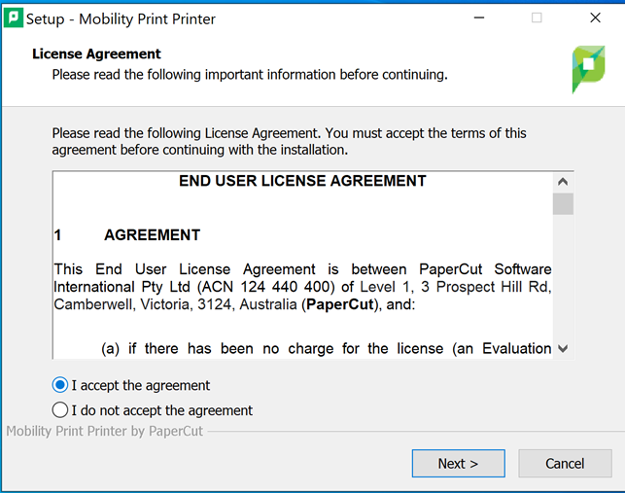The width and height of the screenshot is (626, 494).
Task: Click the "Mobility Print Printer by PaperCut" label
Action: pos(105,431)
